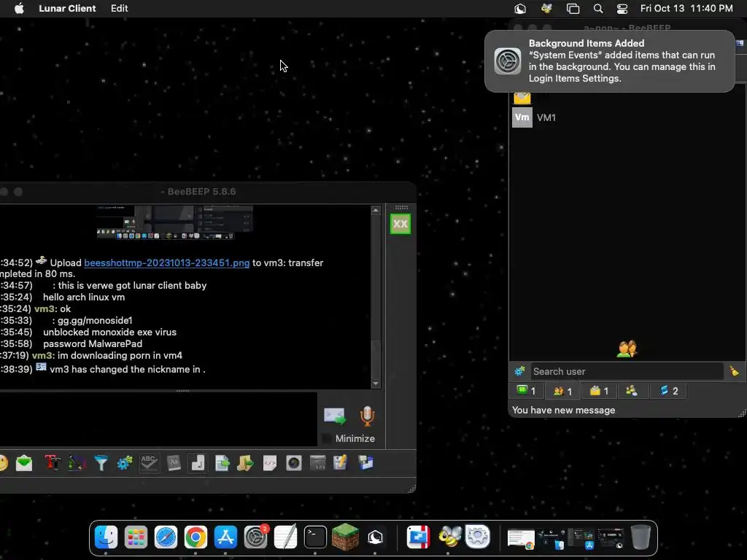The width and height of the screenshot is (747, 560).
Task: Open the Trash in the dock
Action: (640, 537)
